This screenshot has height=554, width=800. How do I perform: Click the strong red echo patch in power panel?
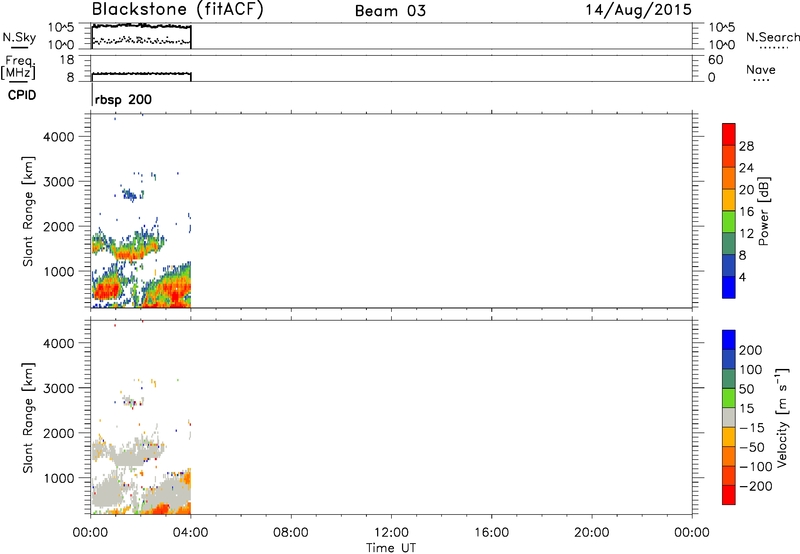[x=106, y=291]
